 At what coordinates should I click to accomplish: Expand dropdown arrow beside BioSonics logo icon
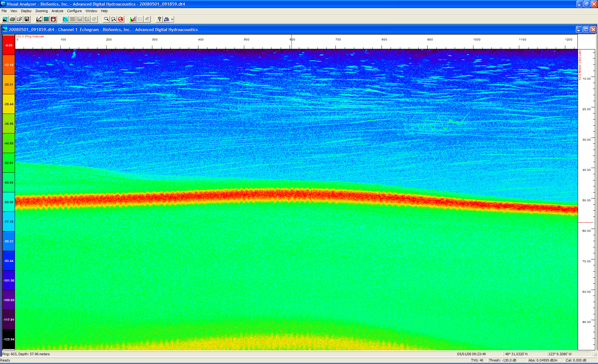172,19
